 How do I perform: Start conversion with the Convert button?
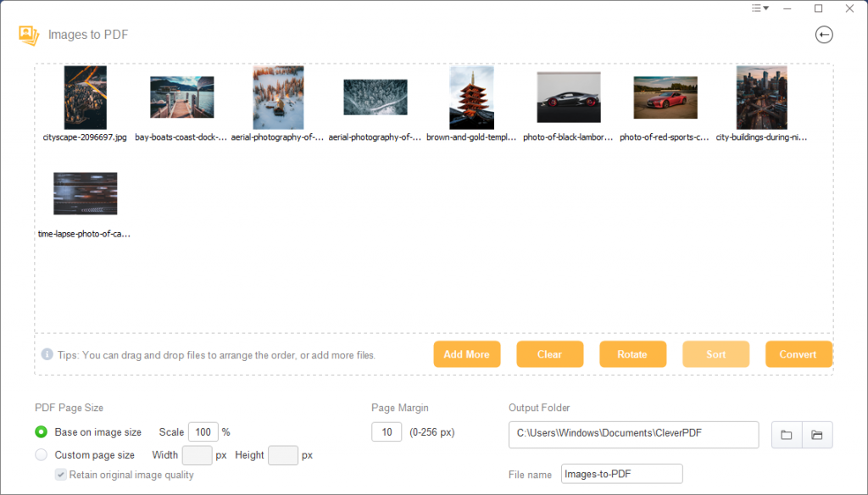[798, 354]
